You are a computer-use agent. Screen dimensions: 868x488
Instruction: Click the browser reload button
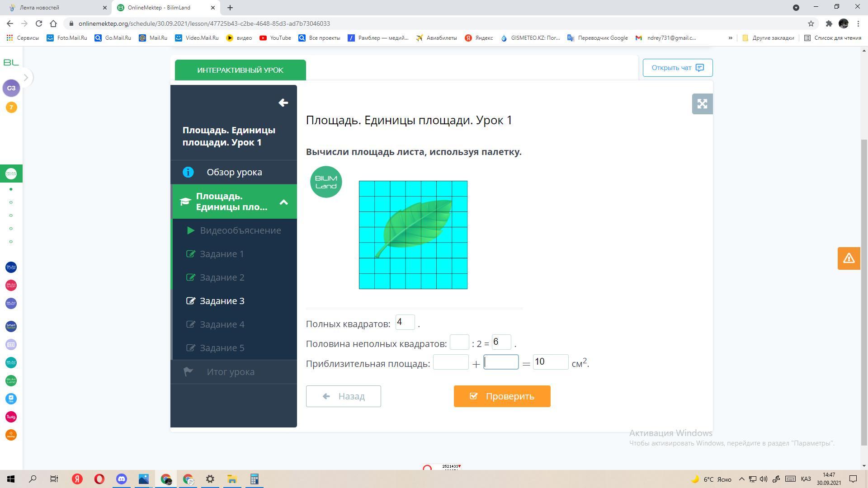coord(39,23)
